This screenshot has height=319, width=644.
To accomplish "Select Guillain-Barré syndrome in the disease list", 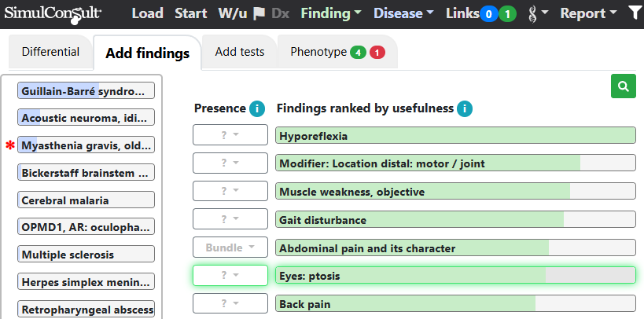I will pyautogui.click(x=86, y=90).
